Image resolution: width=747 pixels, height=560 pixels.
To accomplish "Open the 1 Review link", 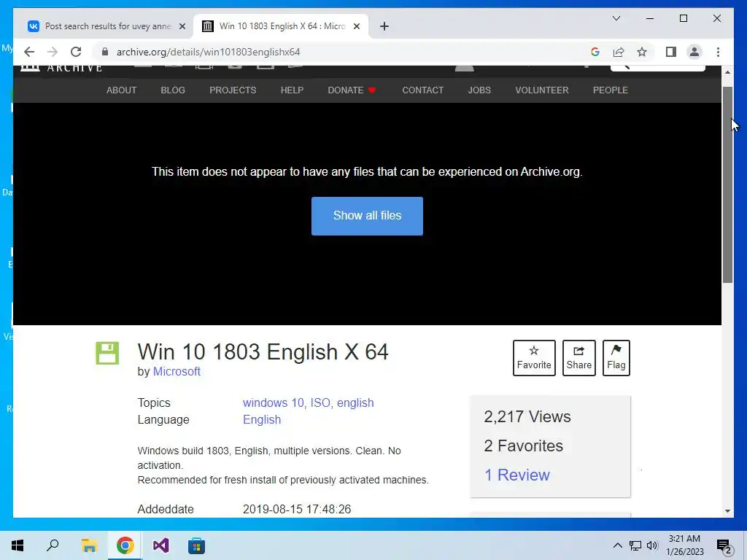I will pos(517,475).
